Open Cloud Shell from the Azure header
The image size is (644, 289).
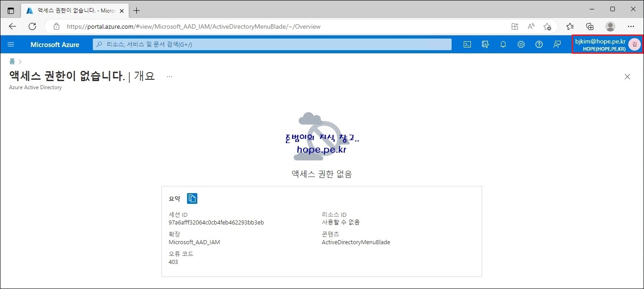click(x=467, y=44)
